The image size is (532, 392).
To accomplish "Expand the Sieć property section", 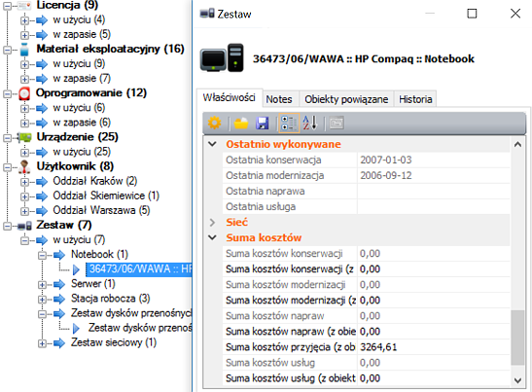I will pos(212,223).
